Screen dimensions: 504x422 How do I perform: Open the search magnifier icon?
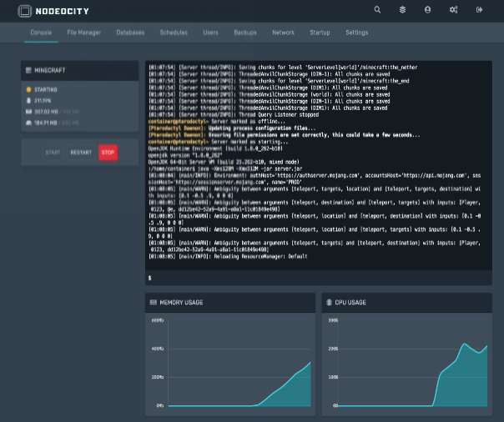click(x=377, y=10)
